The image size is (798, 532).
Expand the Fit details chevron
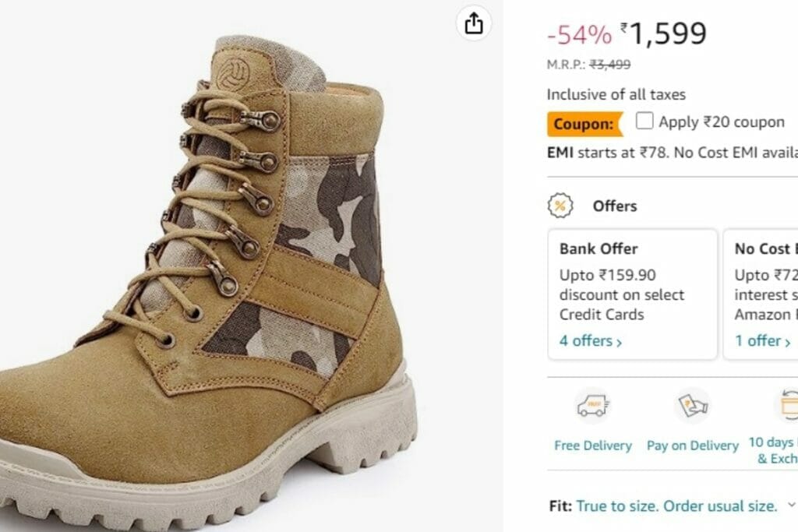point(792,506)
